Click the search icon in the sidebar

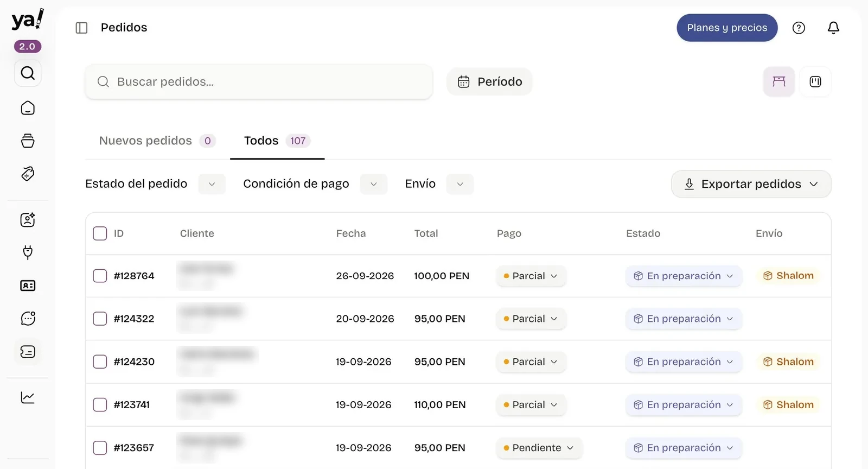(28, 73)
